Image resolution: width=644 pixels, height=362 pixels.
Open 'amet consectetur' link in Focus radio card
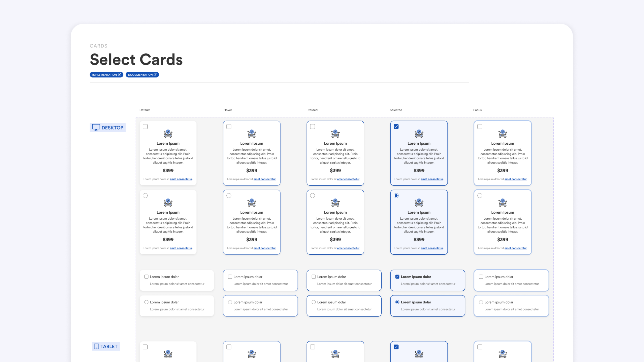pyautogui.click(x=515, y=248)
